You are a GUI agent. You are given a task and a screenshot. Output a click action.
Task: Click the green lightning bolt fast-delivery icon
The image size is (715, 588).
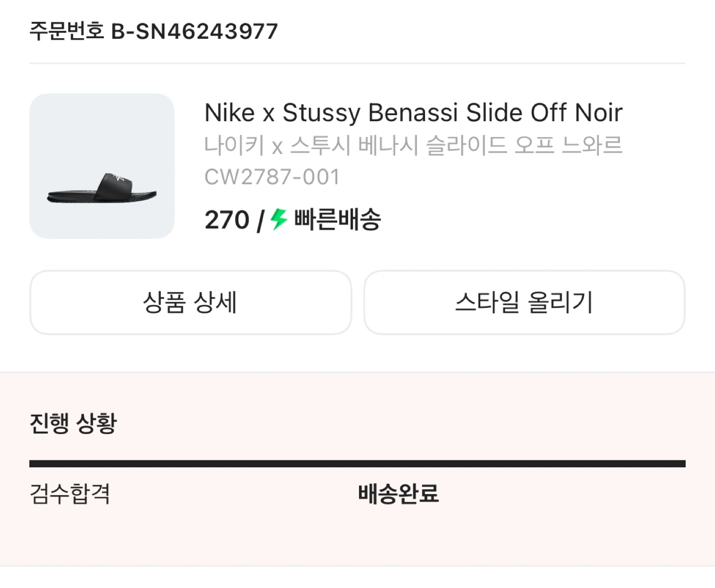[x=279, y=219]
